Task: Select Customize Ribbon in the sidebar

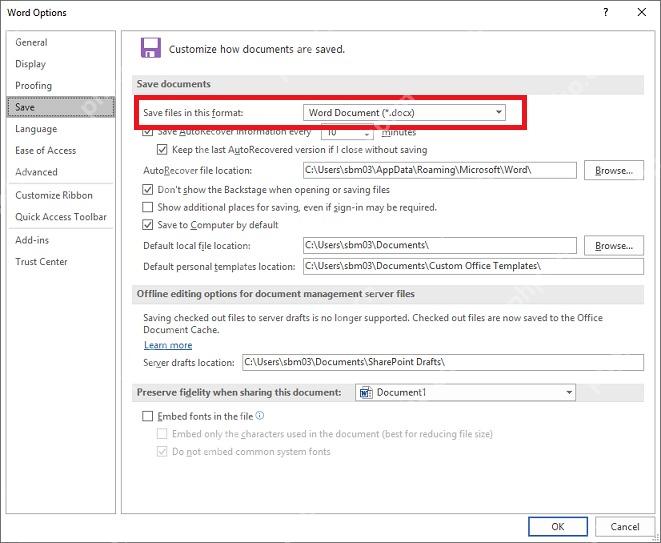Action: [54, 195]
